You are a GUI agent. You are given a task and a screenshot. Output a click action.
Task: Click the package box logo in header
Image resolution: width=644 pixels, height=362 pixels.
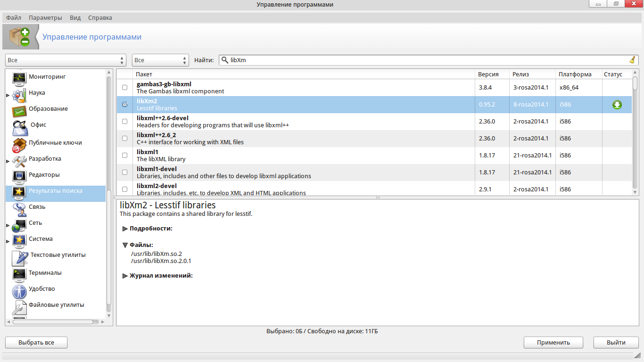pyautogui.click(x=19, y=37)
